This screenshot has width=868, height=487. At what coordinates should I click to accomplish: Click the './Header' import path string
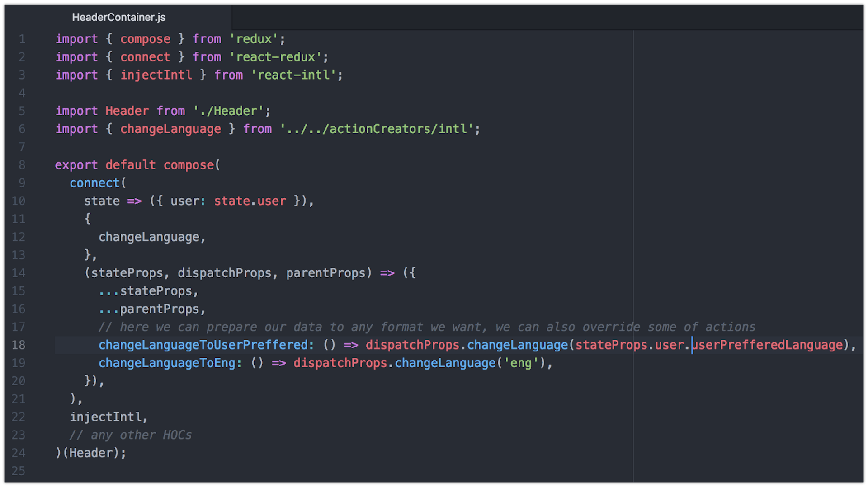point(228,111)
